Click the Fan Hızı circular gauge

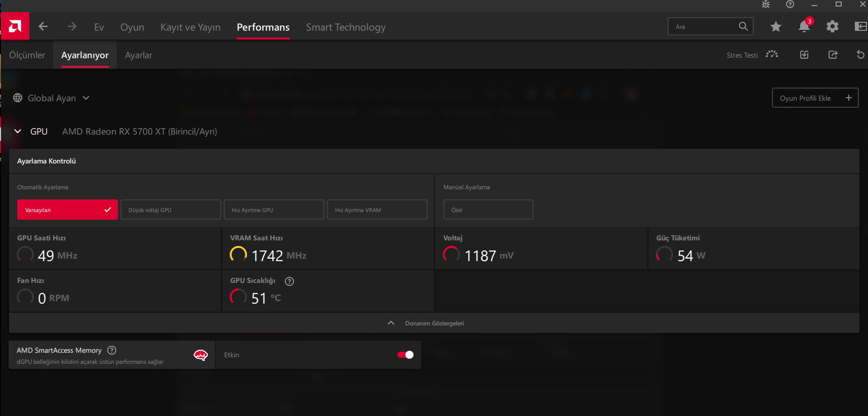25,297
